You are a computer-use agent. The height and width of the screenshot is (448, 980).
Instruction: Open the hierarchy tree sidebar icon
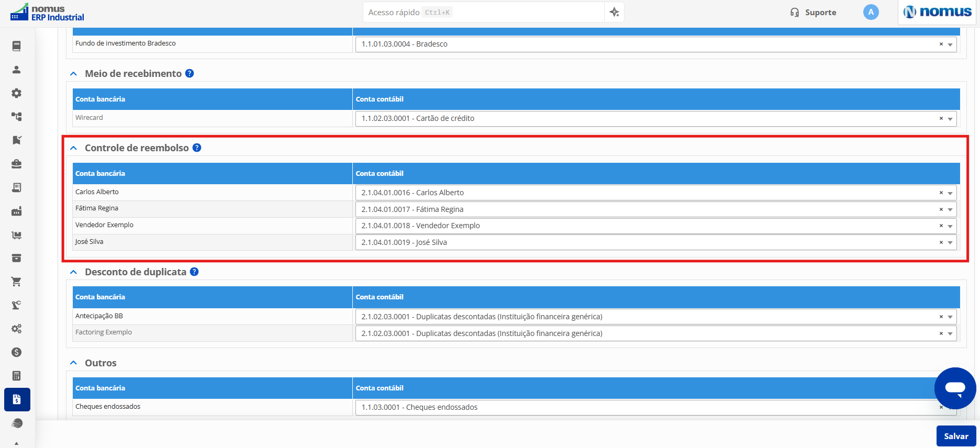[17, 117]
